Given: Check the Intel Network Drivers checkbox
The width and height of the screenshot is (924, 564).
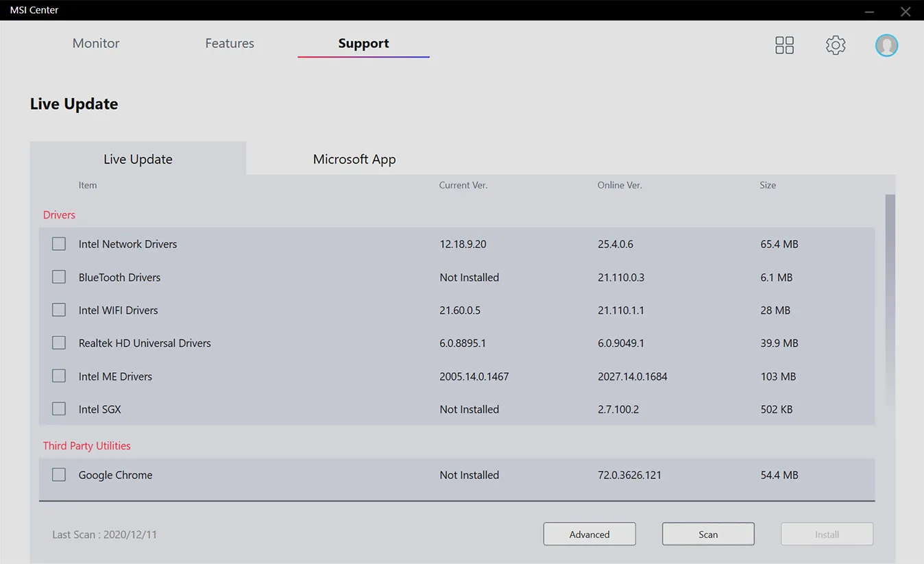Looking at the screenshot, I should click(x=59, y=244).
